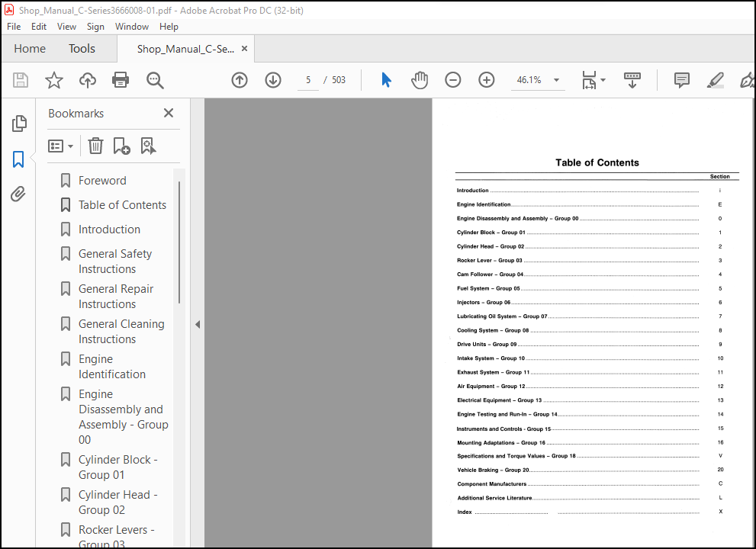
Task: Click 'Vehicle Braking – Group 20' entry
Action: (493, 470)
